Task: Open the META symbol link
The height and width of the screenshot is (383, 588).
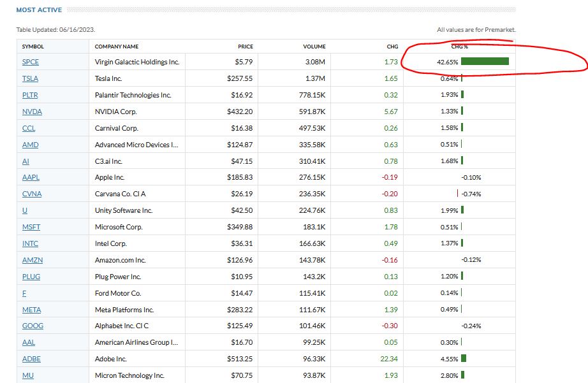Action: pyautogui.click(x=31, y=310)
